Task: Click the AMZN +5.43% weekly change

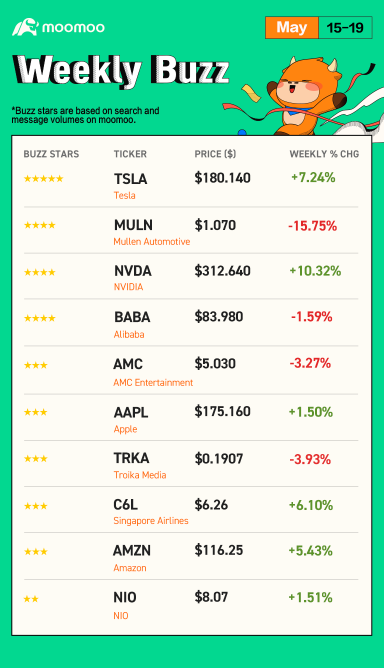Action: 310,550
